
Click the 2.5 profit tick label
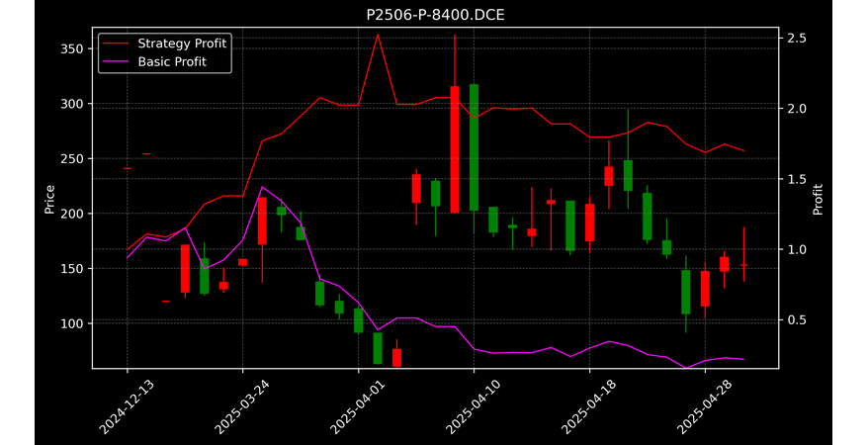pyautogui.click(x=796, y=39)
